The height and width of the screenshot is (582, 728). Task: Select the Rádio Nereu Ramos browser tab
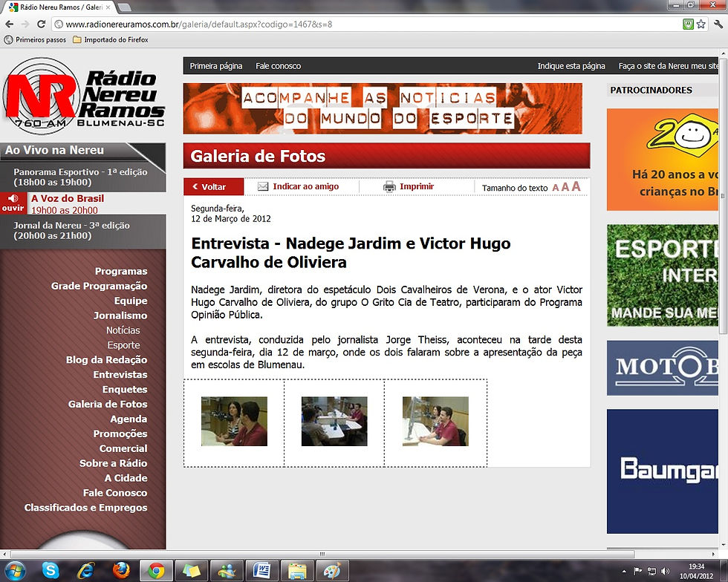point(59,7)
